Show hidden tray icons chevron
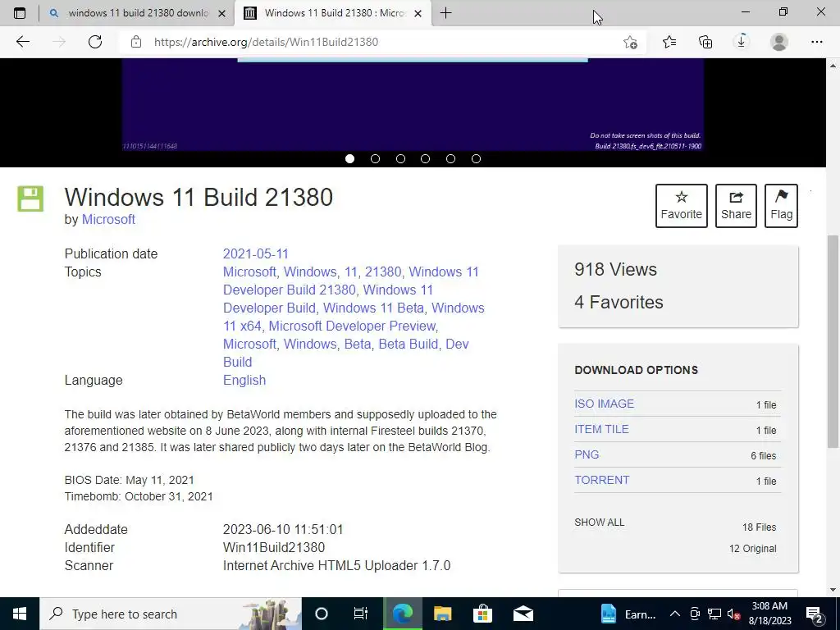The height and width of the screenshot is (630, 840). pos(675,614)
